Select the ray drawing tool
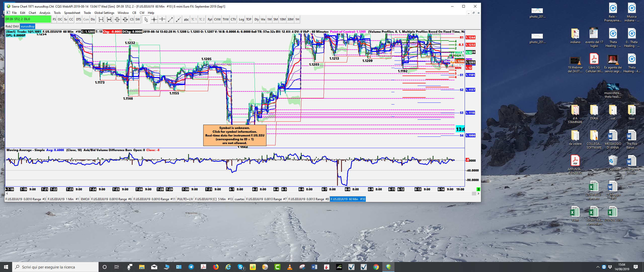Image resolution: width=644 pixels, height=272 pixels. tap(178, 19)
